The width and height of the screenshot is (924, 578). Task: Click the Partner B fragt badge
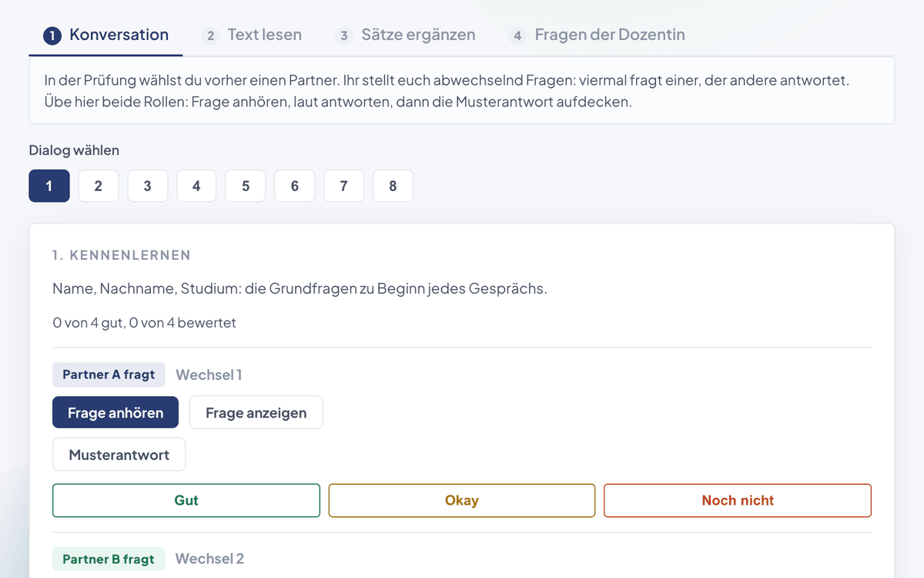pyautogui.click(x=109, y=559)
